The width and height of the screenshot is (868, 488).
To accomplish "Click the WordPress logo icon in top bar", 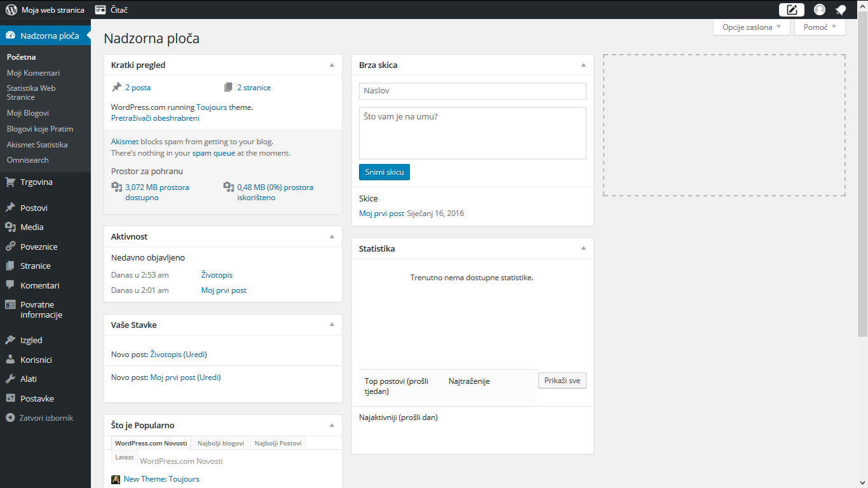I will click(x=11, y=10).
